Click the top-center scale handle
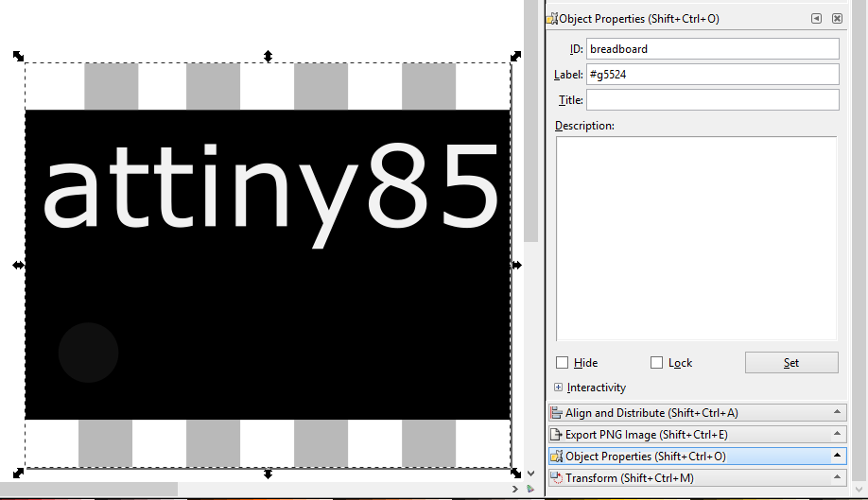 [268, 56]
